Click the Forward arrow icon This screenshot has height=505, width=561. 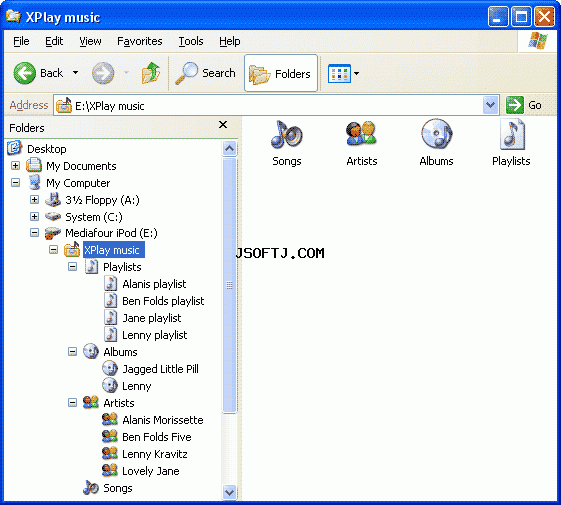coord(103,73)
